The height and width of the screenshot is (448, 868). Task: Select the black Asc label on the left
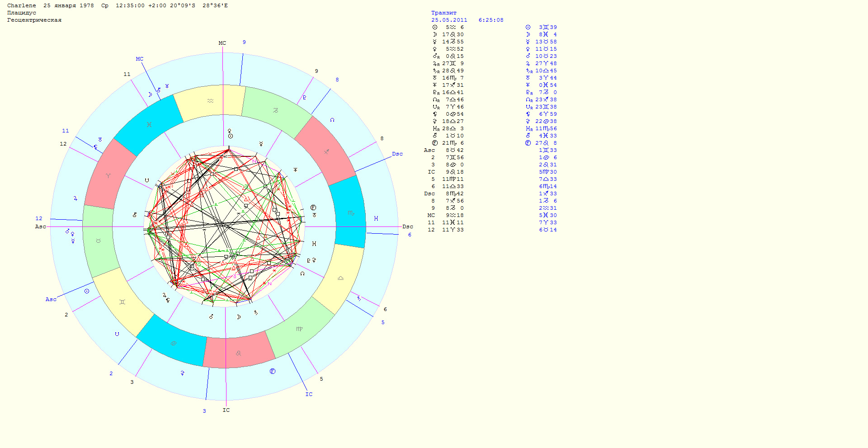(x=40, y=226)
